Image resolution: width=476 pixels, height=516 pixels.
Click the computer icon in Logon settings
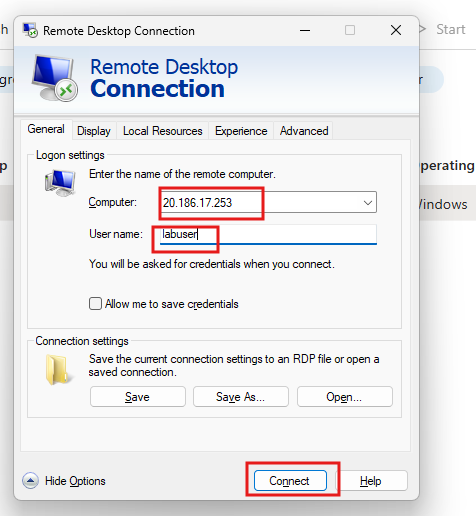60,182
